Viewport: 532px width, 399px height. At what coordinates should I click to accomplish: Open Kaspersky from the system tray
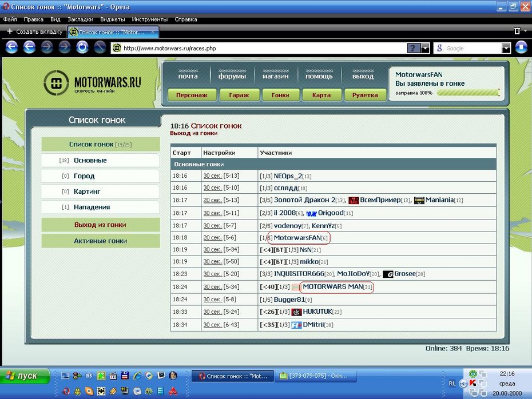pos(473,383)
